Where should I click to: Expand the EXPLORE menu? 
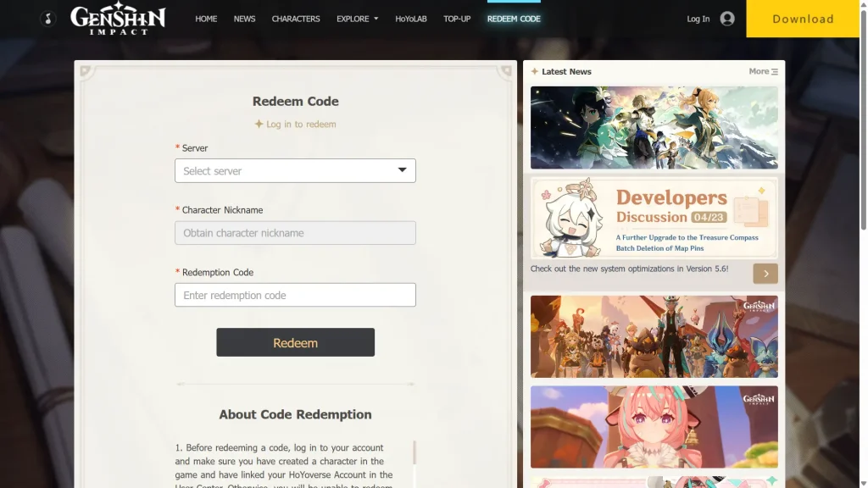click(x=357, y=19)
